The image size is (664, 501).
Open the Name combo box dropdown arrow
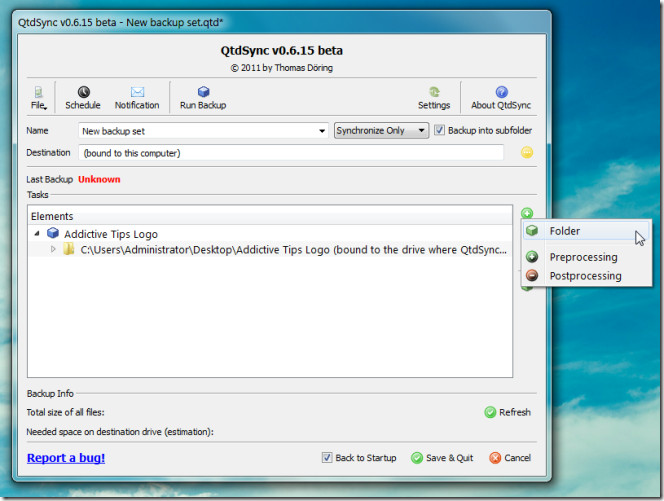322,131
